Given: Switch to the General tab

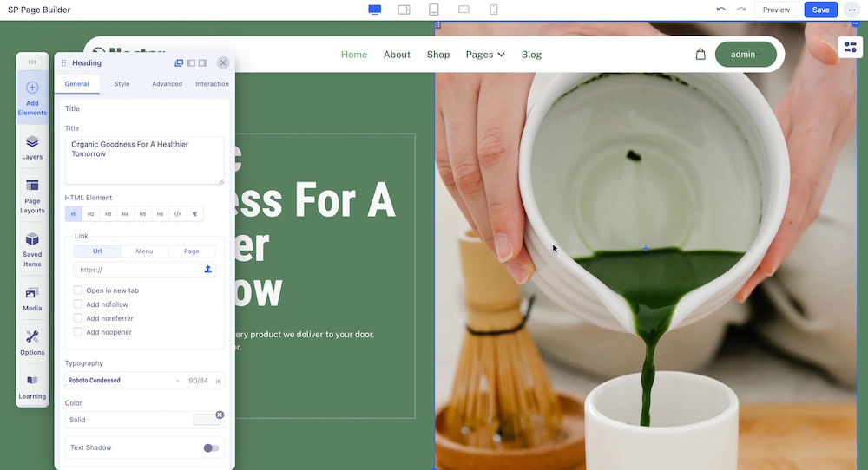Looking at the screenshot, I should (77, 84).
